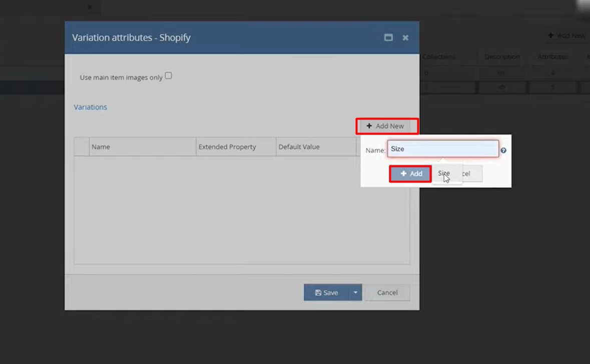Click the dialog's bottom Cancel button
590x364 pixels.
[x=387, y=292]
